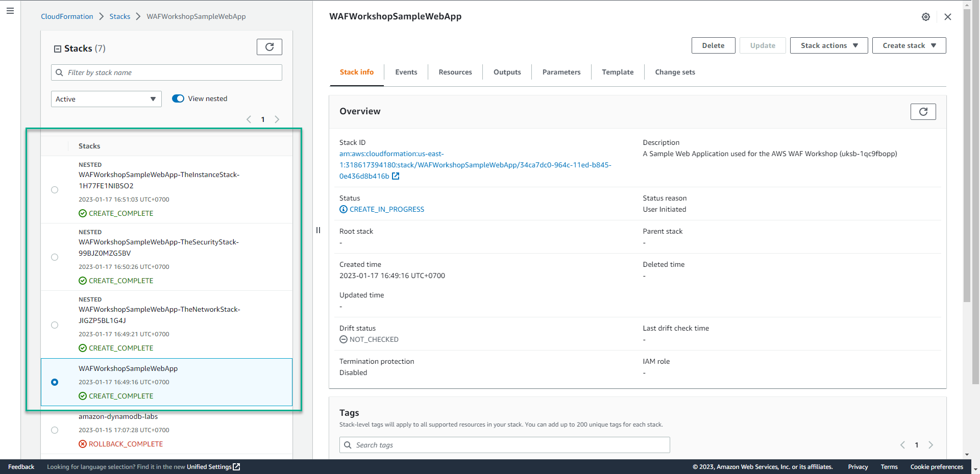Click the Search tags input field

pos(505,445)
